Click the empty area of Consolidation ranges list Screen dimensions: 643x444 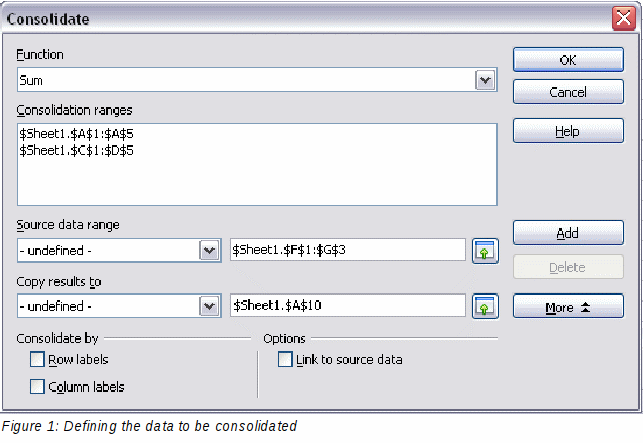pos(257,182)
